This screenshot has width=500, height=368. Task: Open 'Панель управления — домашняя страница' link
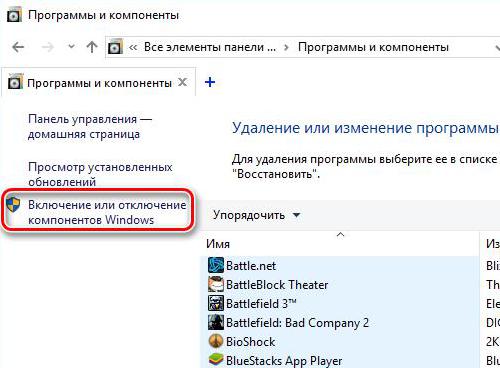click(x=90, y=127)
